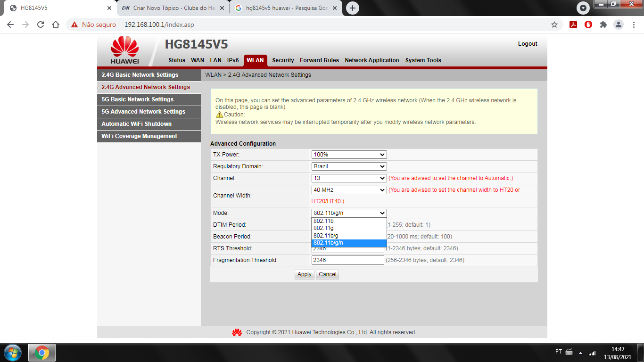Viewport: 644px width, 362px height.
Task: Click the network signal tray icon
Action: coord(592,353)
